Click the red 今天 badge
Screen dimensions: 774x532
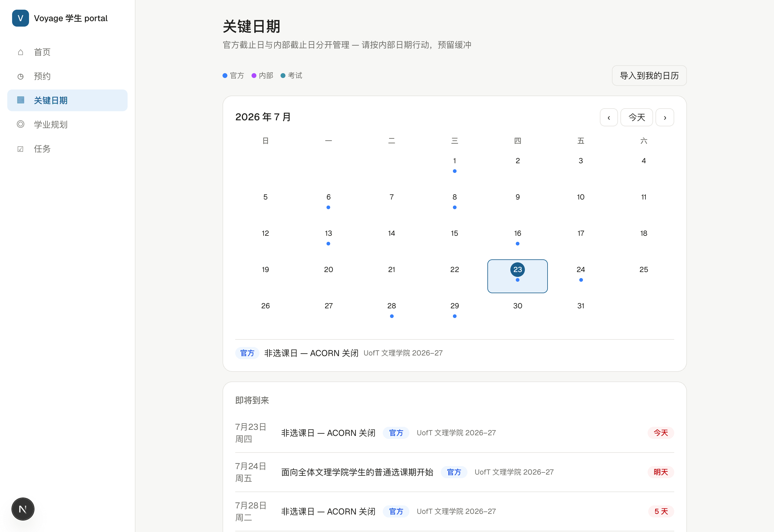point(661,433)
